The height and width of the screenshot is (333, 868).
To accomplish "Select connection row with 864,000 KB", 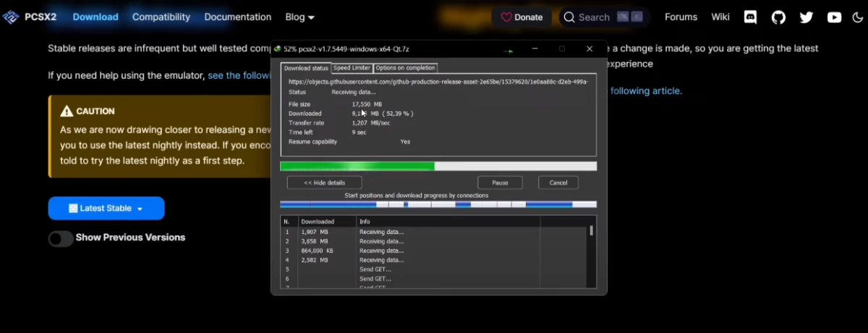I will click(x=434, y=251).
